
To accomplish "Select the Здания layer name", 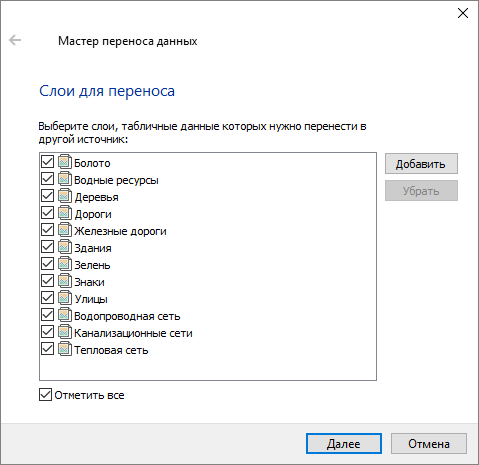I will pyautogui.click(x=93, y=248).
